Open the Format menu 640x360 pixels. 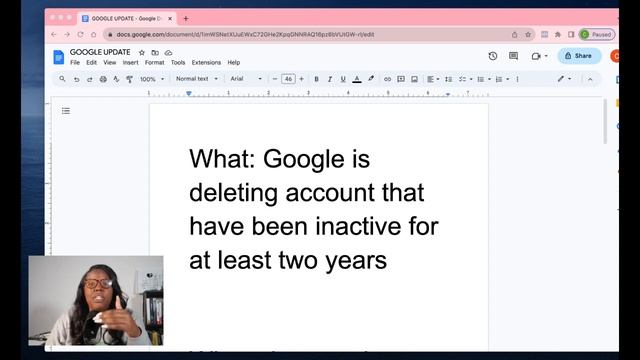click(x=154, y=62)
